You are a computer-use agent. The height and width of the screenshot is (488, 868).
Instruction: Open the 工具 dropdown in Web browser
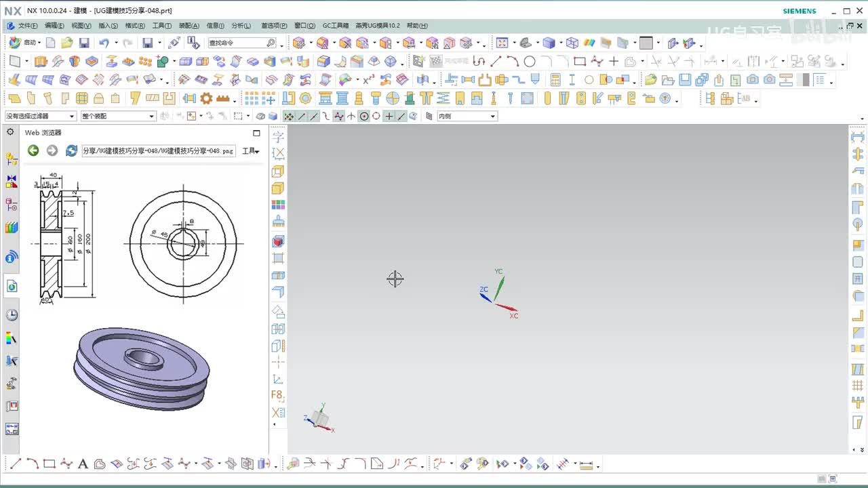coord(251,151)
